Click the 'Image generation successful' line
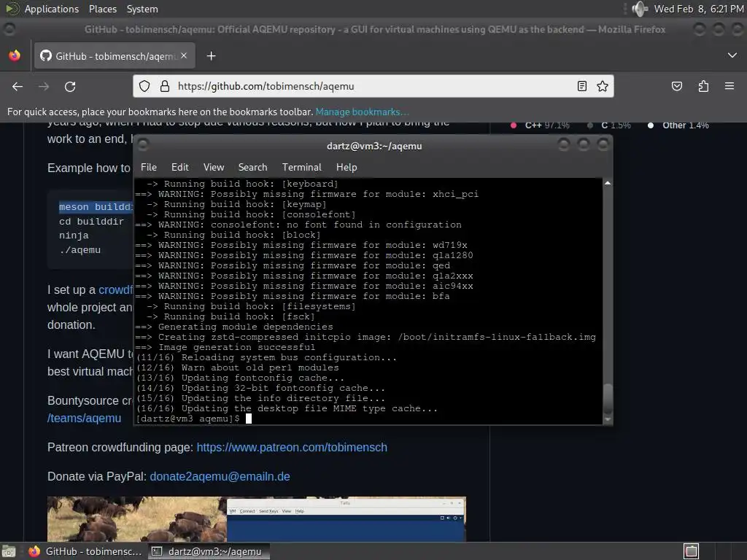Screen dimensions: 747x560 coord(225,347)
